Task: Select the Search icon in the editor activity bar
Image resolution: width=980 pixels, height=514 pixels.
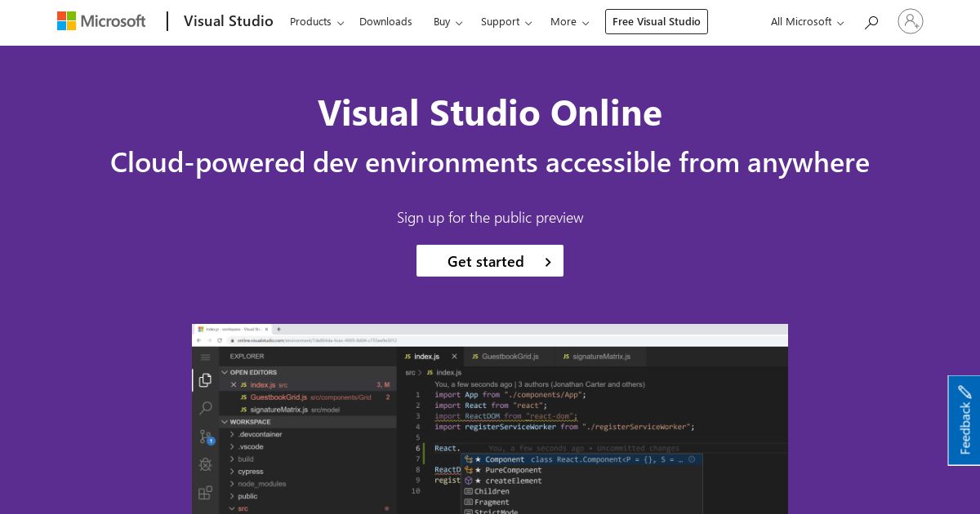Action: (205, 407)
